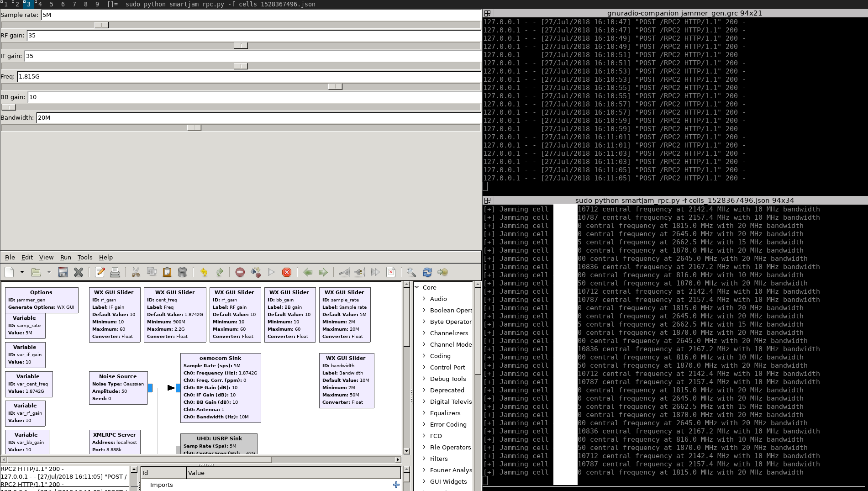Undo the last edit with the yellow arrow

204,272
